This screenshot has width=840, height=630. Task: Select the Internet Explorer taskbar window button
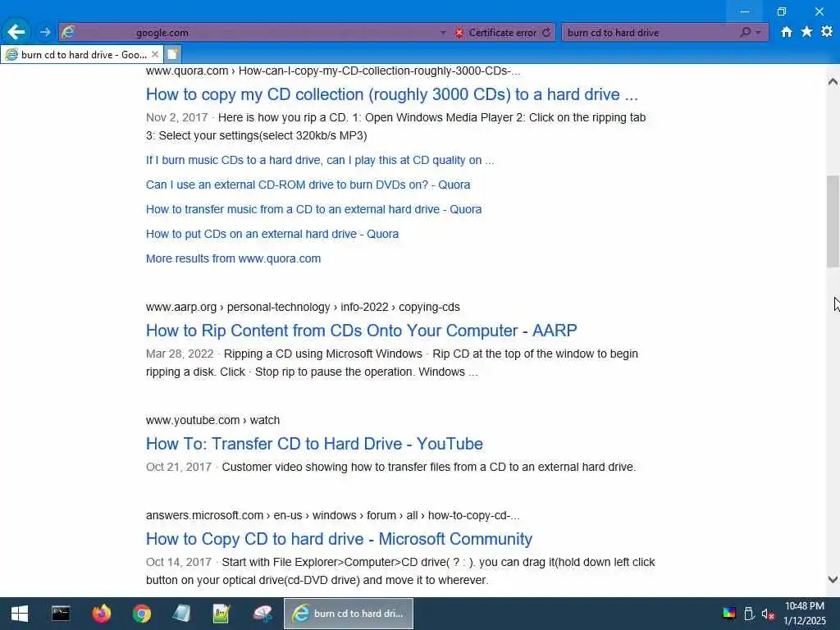[348, 614]
